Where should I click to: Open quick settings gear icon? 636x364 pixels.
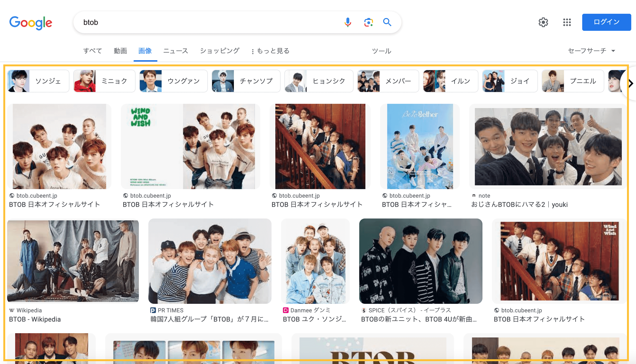(x=543, y=22)
